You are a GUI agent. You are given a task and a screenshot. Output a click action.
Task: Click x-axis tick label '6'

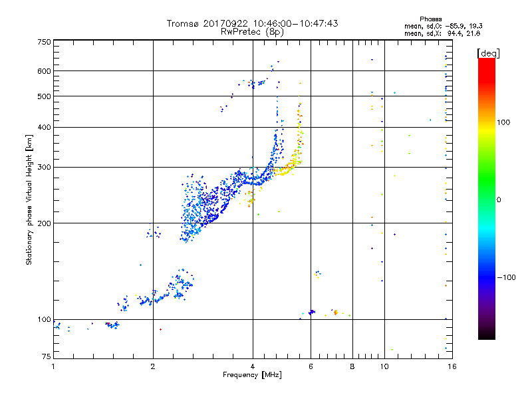311,366
